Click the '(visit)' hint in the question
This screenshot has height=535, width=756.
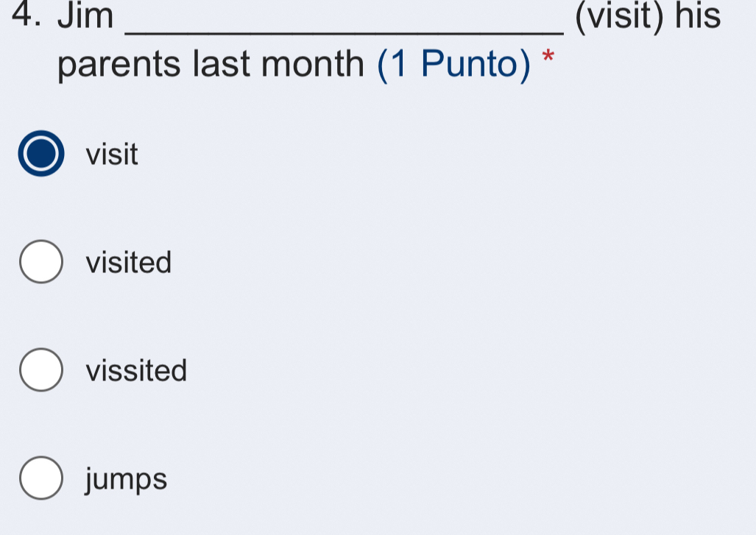point(619,15)
